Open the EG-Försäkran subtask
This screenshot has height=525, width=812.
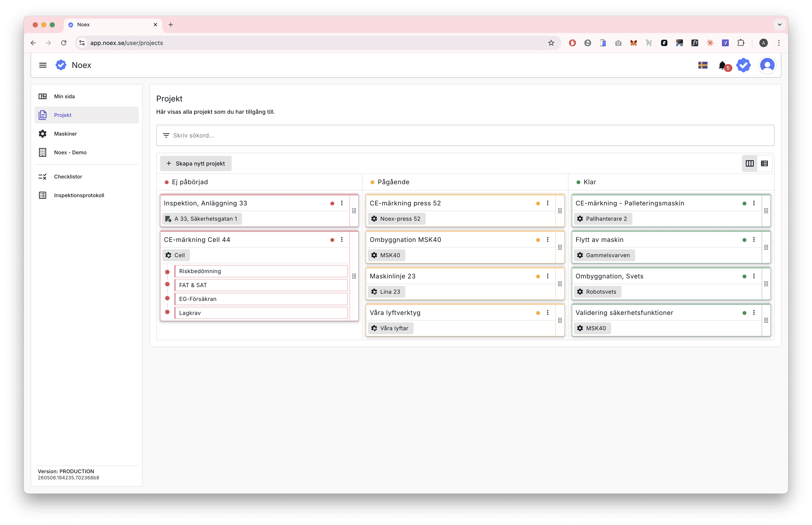[x=261, y=299]
